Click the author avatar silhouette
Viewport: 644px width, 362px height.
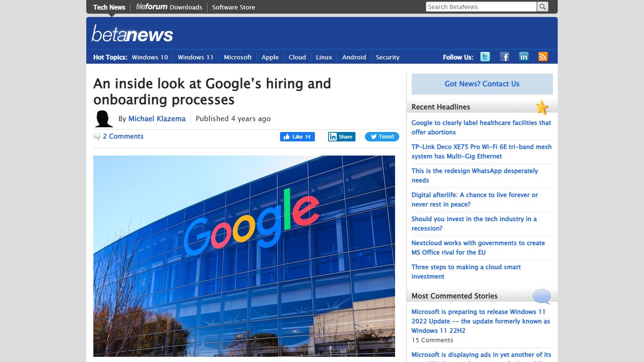[x=104, y=119]
